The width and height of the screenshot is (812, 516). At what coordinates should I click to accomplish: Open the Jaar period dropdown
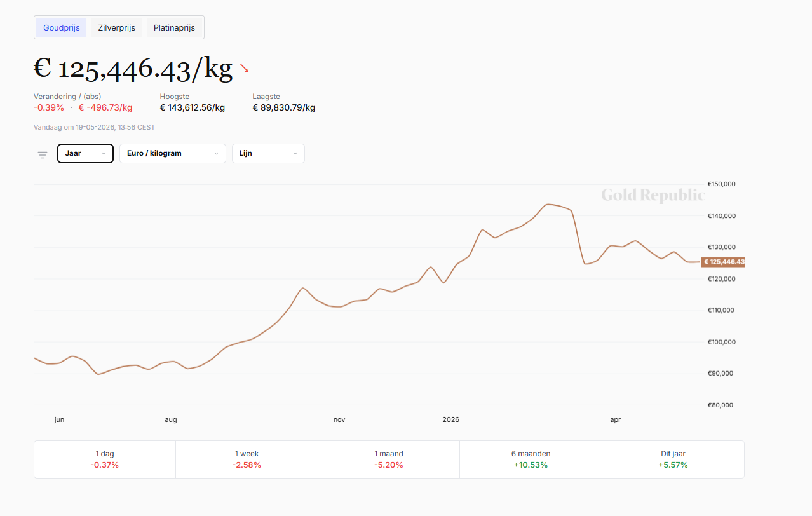tap(85, 154)
